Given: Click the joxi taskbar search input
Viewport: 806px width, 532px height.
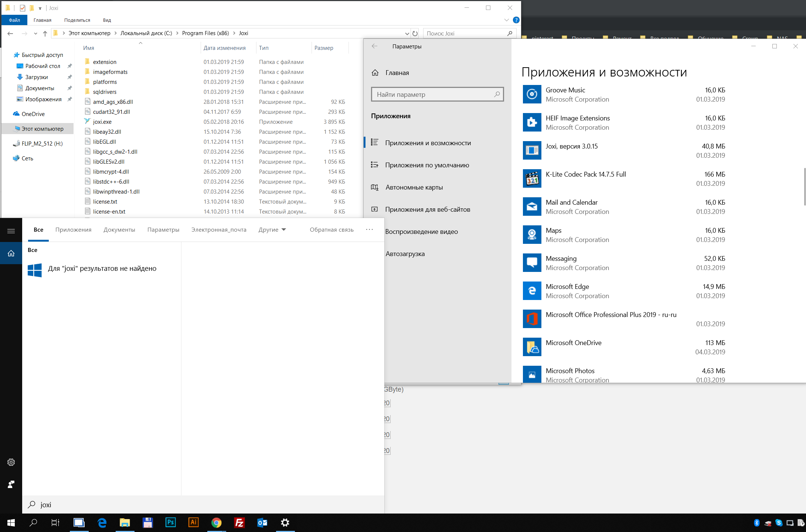Looking at the screenshot, I should coord(203,505).
